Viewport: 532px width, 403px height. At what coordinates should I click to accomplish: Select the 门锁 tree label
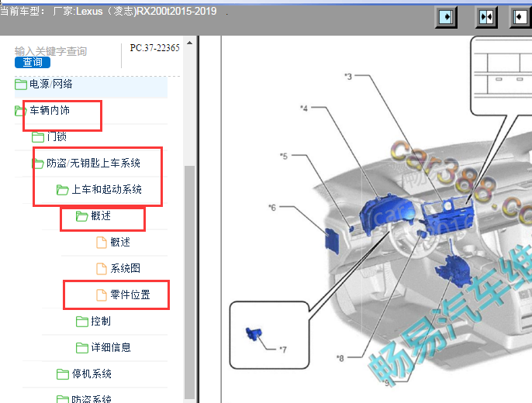click(x=57, y=136)
